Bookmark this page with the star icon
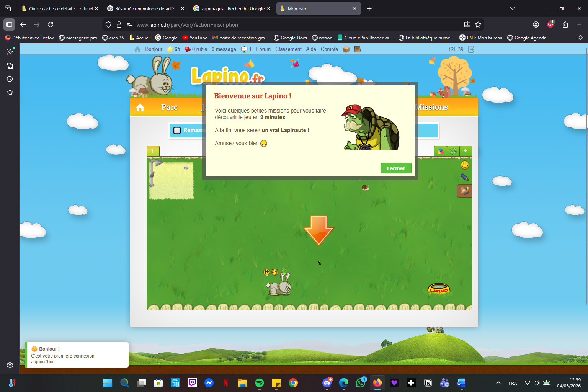 pyautogui.click(x=478, y=24)
